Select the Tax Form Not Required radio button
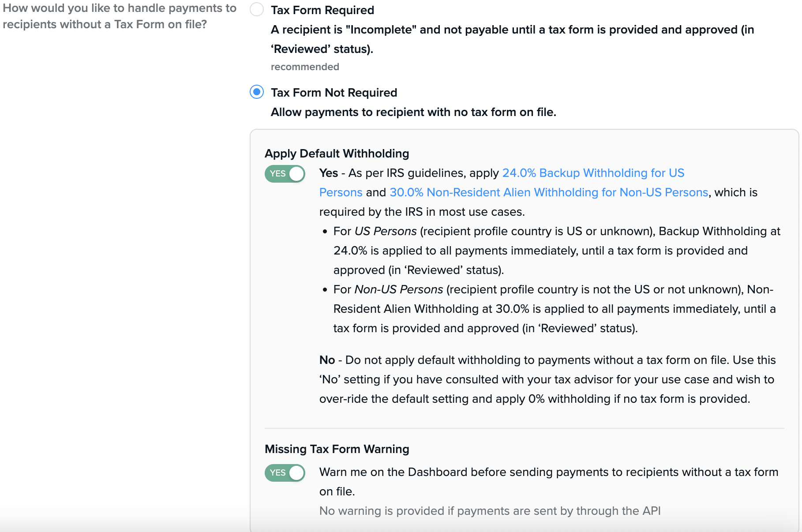 [x=257, y=92]
